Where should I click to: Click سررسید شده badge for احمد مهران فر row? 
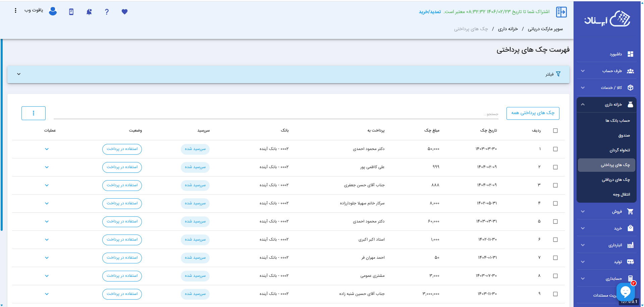click(195, 258)
